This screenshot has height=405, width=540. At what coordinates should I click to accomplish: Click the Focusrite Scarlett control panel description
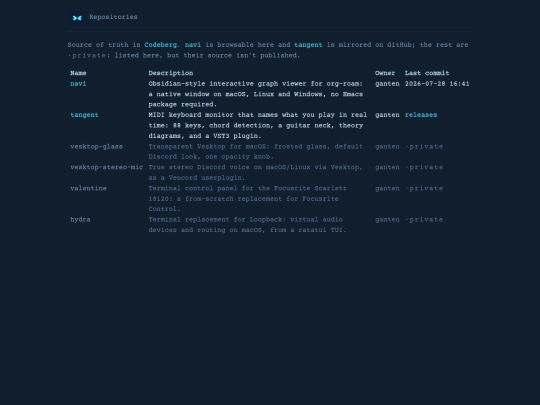248,199
